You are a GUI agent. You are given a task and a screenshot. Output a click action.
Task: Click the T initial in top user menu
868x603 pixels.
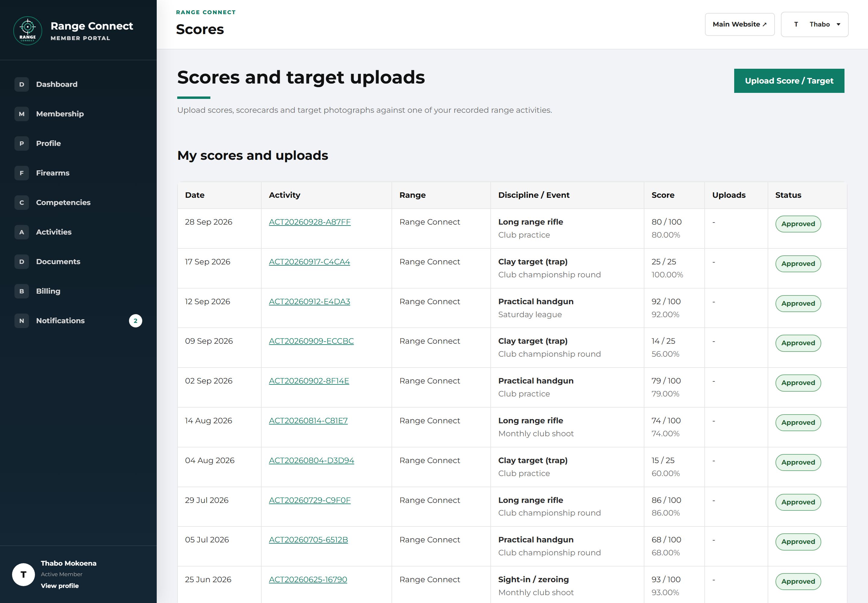tap(796, 24)
